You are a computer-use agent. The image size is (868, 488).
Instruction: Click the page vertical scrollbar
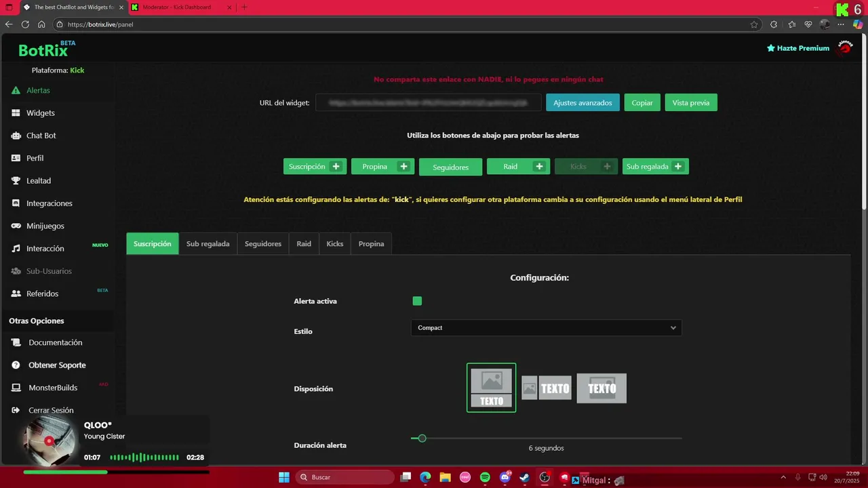(864, 122)
